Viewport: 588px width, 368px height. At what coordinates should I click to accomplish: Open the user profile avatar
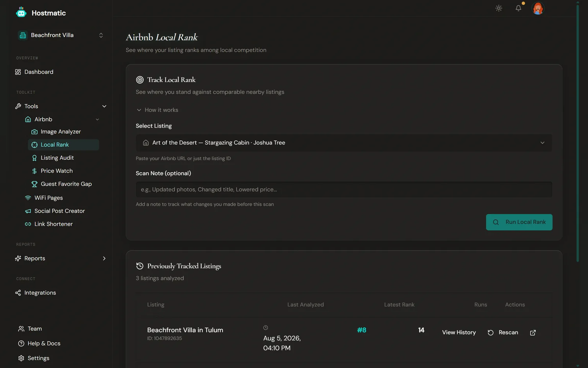538,8
